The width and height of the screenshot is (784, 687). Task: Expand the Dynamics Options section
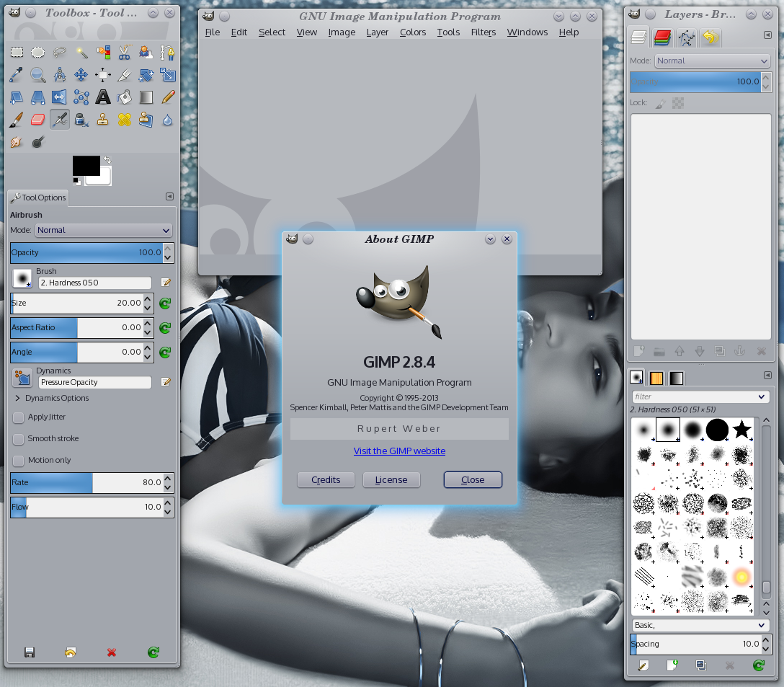point(17,398)
